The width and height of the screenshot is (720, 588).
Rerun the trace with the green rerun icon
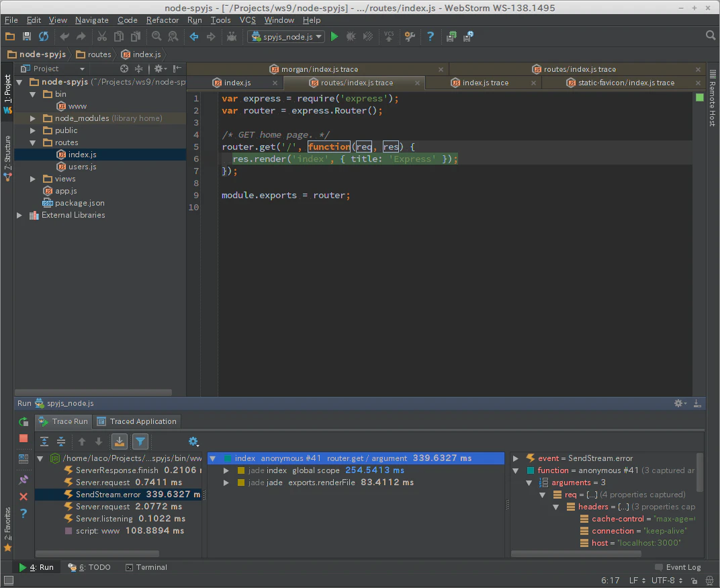click(x=24, y=422)
